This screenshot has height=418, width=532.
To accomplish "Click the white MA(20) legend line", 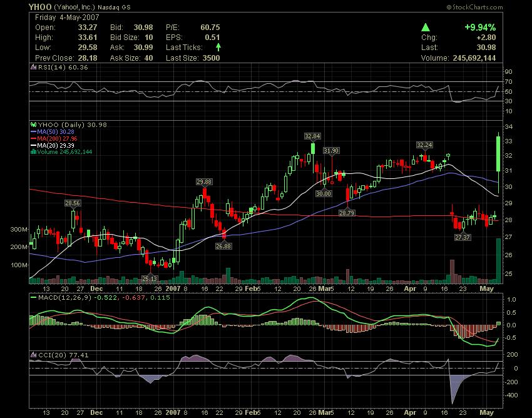I will (x=33, y=145).
